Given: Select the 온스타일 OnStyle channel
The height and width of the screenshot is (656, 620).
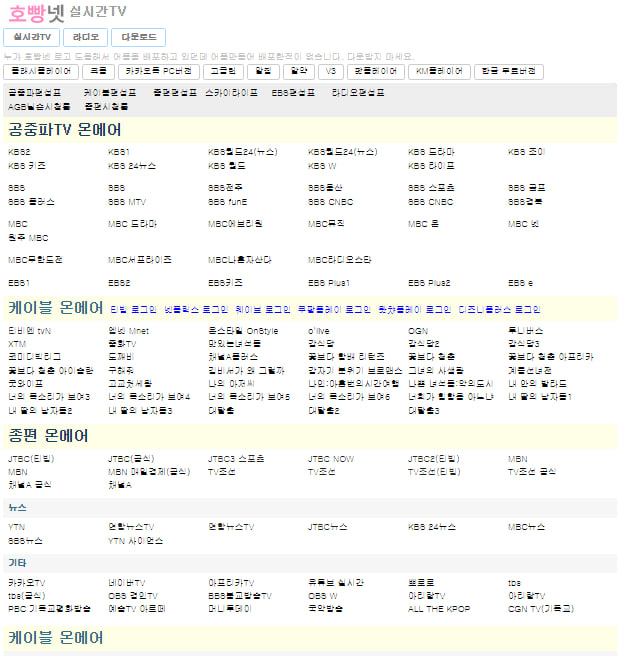Looking at the screenshot, I should pos(243,331).
